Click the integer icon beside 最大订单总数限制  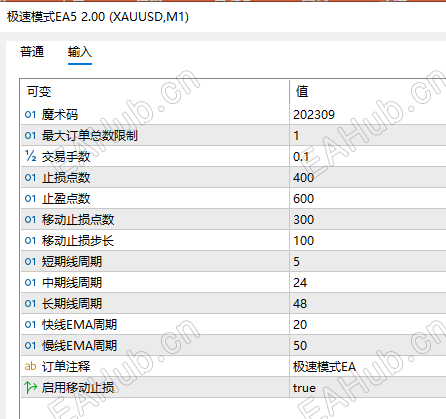pyautogui.click(x=30, y=136)
